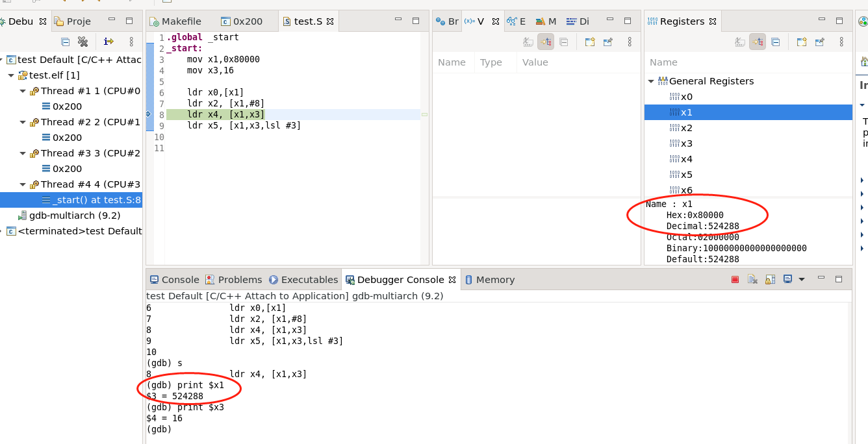Select _start() at test.S:8 stack frame
Viewport: 868px width, 444px height.
click(x=94, y=199)
